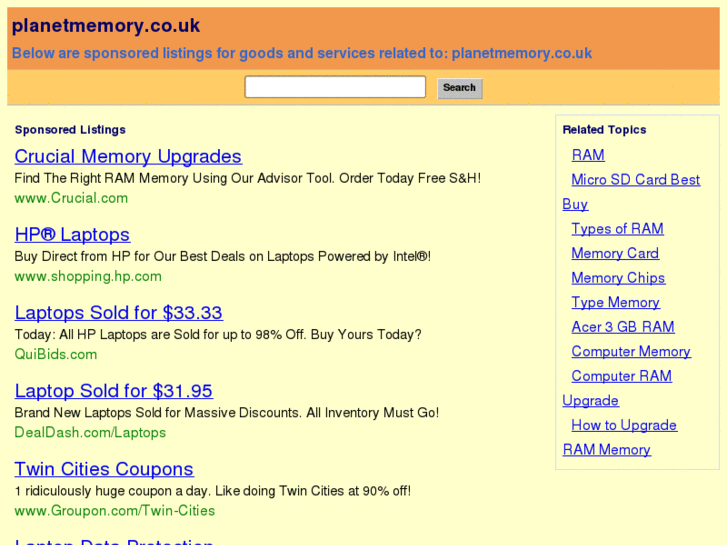This screenshot has height=545, width=727.
Task: Click the Brand New Laptops Sold description
Action: coord(227,413)
